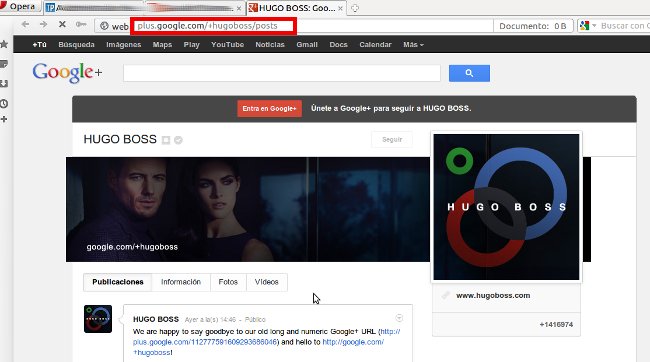Open Noticias in Google bar
Viewport: 650px width, 362px height.
point(270,44)
